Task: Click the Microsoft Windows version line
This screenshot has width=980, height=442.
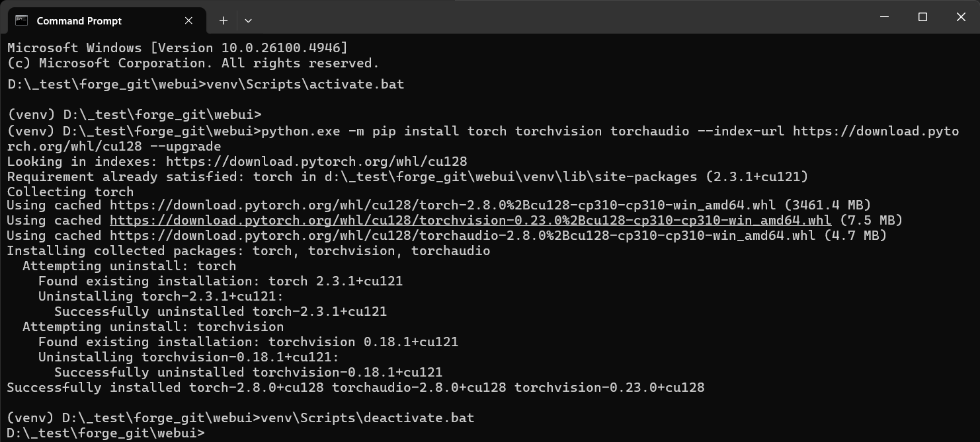Action: [x=177, y=48]
